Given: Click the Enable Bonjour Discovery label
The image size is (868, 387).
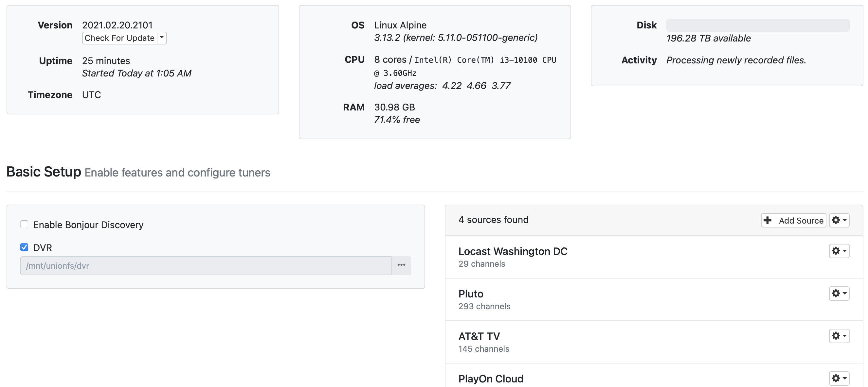Looking at the screenshot, I should pyautogui.click(x=88, y=225).
